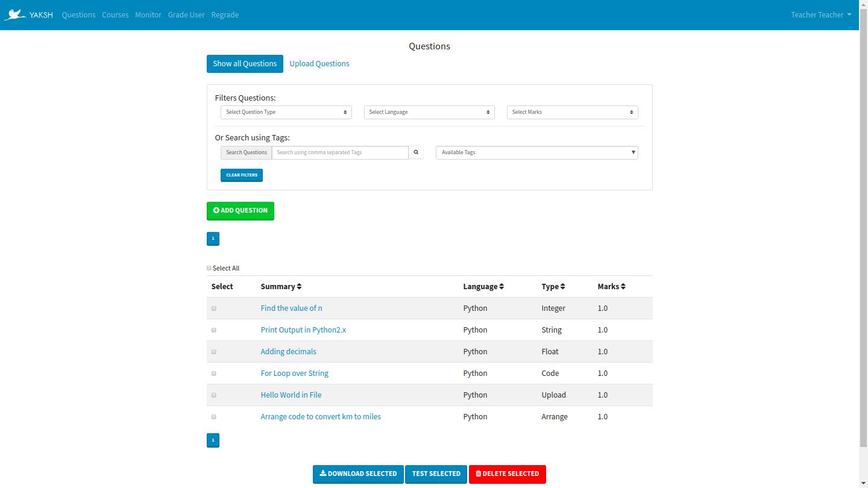868x488 pixels.
Task: Sort by Marks column arrows
Action: pos(623,287)
